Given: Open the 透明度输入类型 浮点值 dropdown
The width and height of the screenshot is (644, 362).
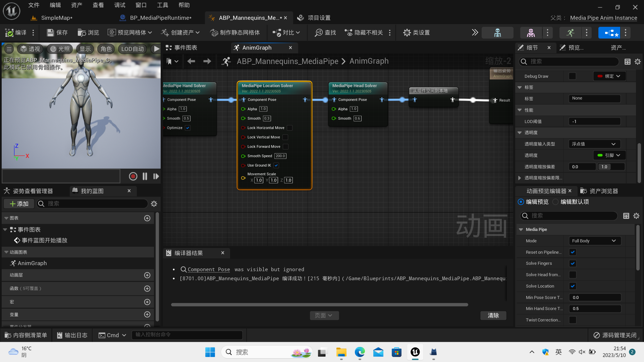Looking at the screenshot, I should tap(594, 144).
